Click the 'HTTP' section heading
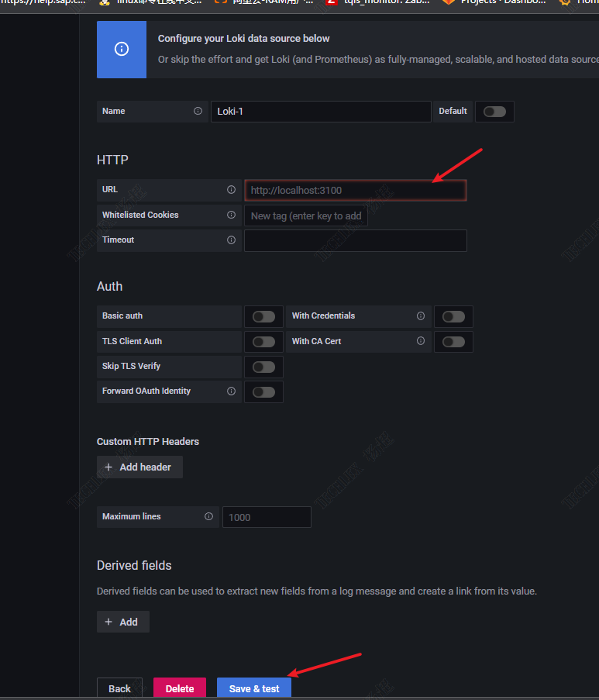 [112, 160]
